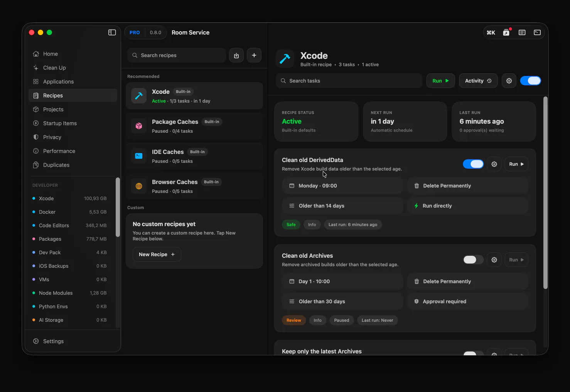The width and height of the screenshot is (570, 392).
Task: Click the import recipe icon beside search
Action: click(x=236, y=55)
